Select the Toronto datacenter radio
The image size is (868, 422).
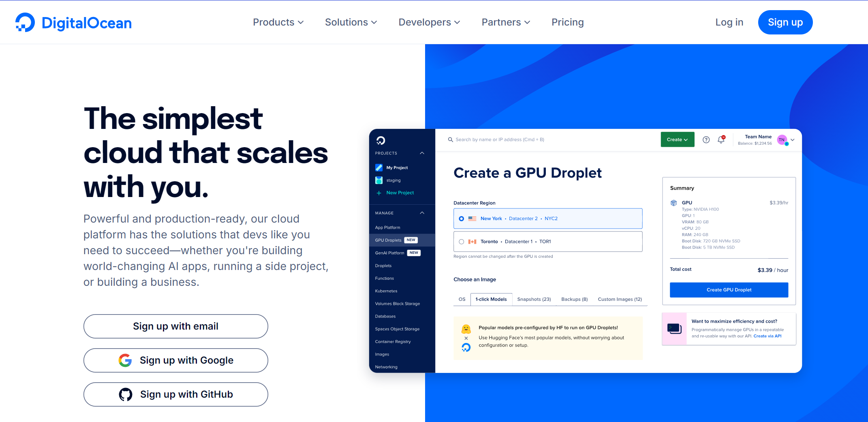tap(461, 242)
